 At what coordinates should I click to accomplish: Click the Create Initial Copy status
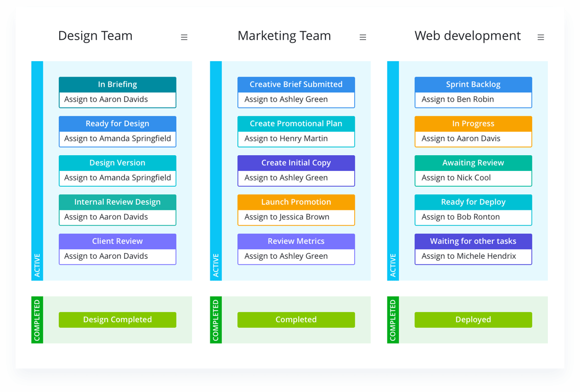pos(296,163)
